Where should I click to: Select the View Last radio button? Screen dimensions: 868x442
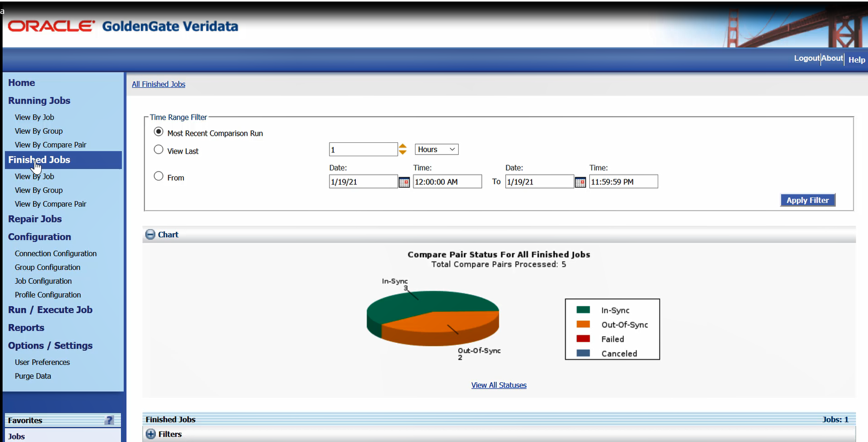click(158, 150)
